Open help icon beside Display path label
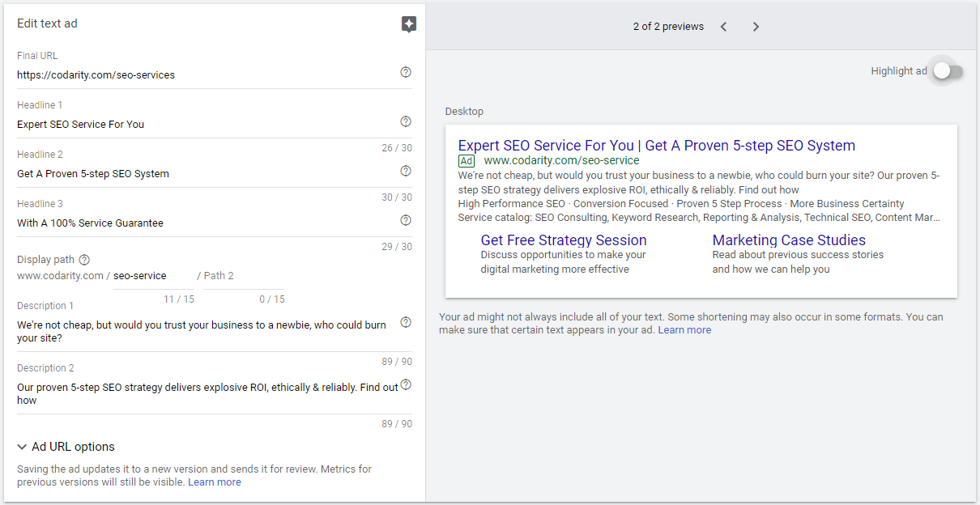The image size is (980, 505). (x=84, y=260)
